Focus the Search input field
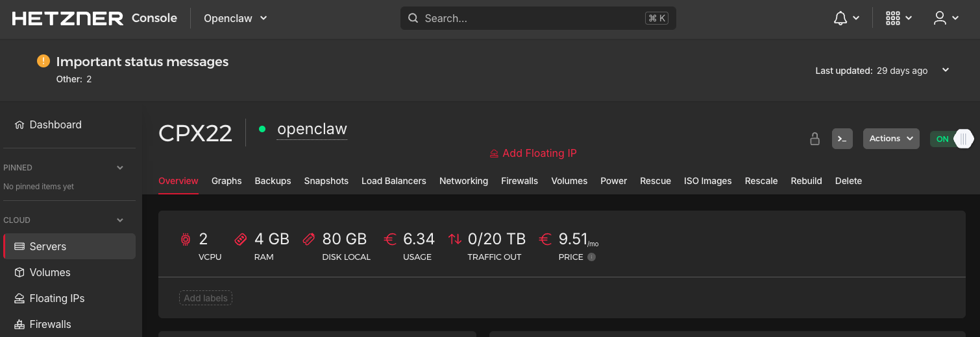 click(x=538, y=18)
